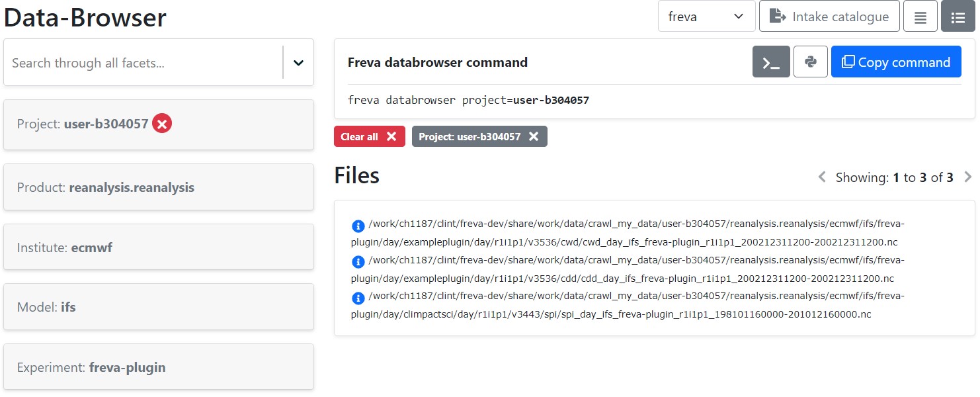Click the info icon on the cwd file entry
Screen dimensions: 980x397
tap(357, 225)
